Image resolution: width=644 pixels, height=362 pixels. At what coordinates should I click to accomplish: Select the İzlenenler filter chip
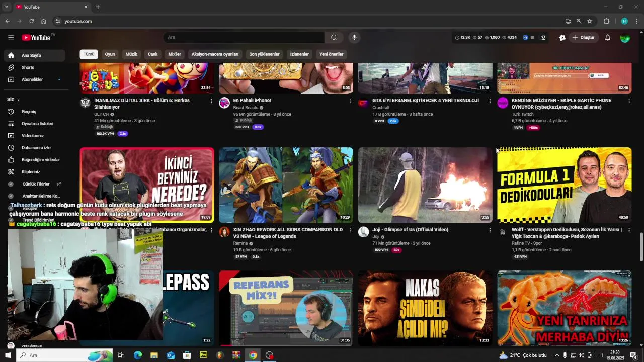(299, 54)
